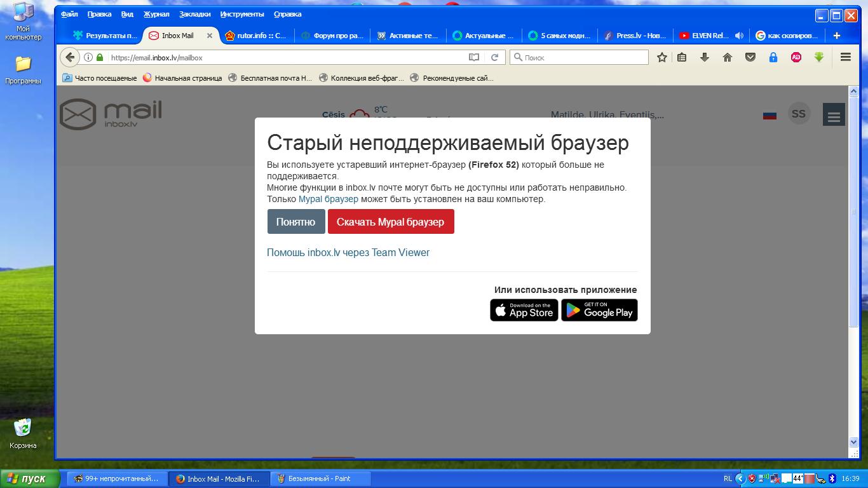Switch to the Результаты п... tab
This screenshot has width=868, height=488.
(105, 36)
